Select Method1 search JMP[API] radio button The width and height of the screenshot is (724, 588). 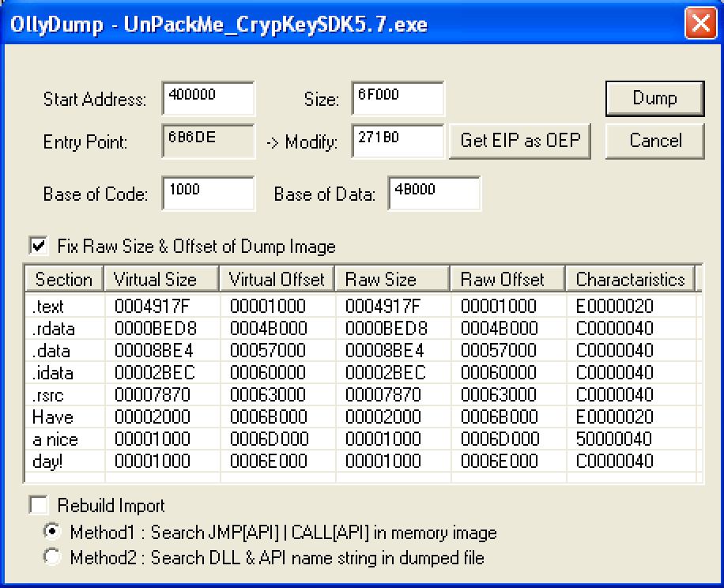point(52,532)
